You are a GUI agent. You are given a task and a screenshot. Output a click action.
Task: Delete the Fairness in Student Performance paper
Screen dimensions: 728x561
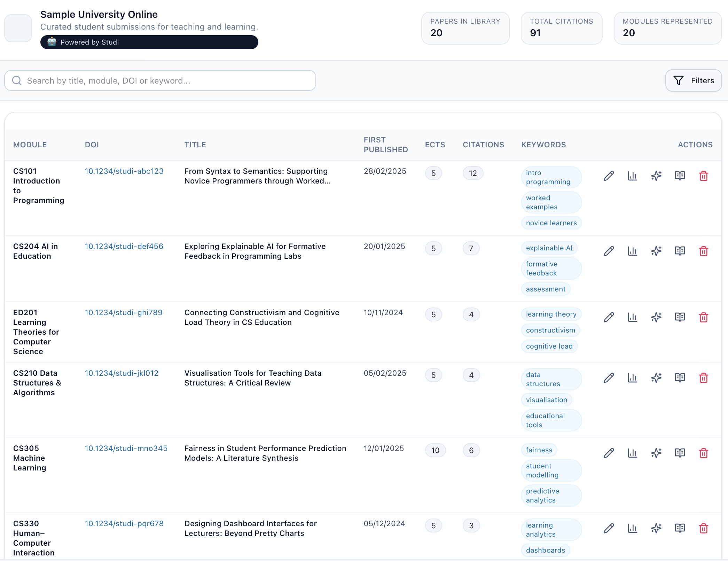click(704, 453)
